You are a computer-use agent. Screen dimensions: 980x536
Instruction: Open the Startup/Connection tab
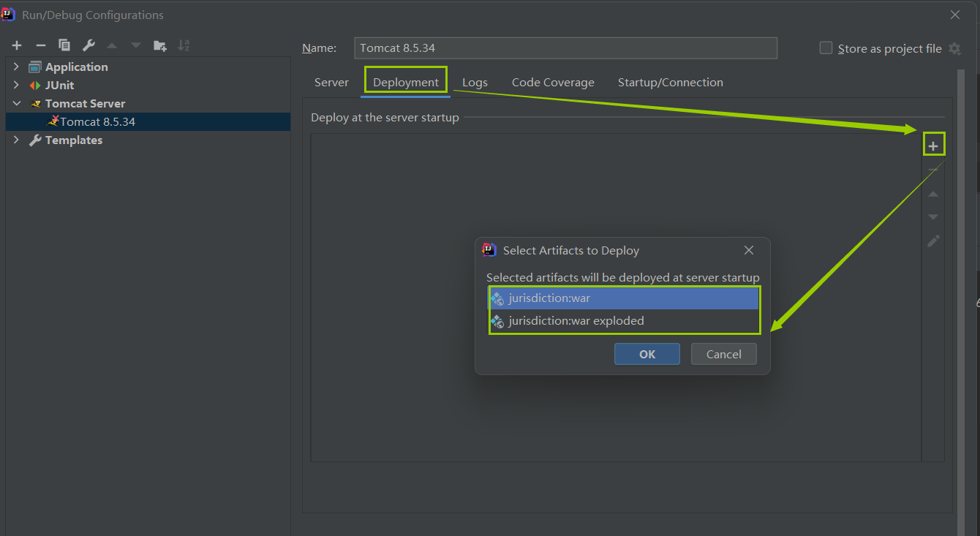click(671, 83)
